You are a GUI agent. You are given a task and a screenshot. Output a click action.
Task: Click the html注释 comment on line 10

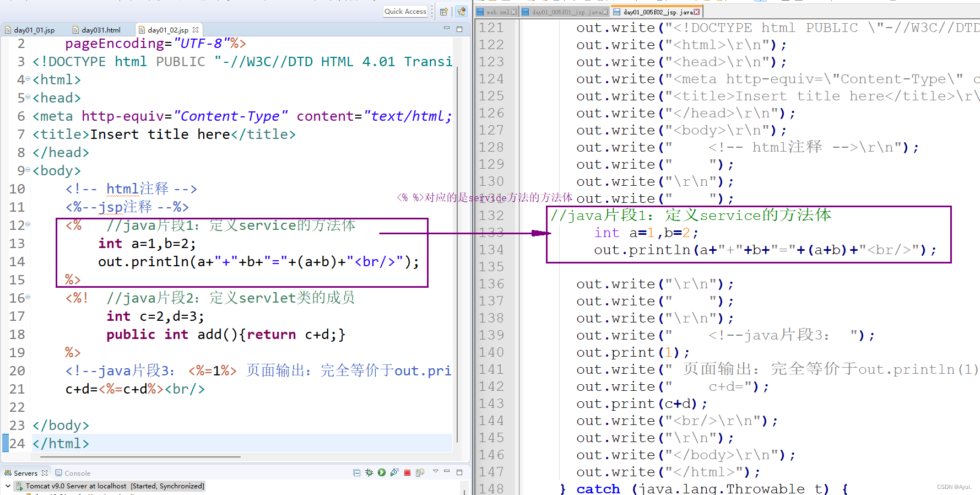(131, 189)
